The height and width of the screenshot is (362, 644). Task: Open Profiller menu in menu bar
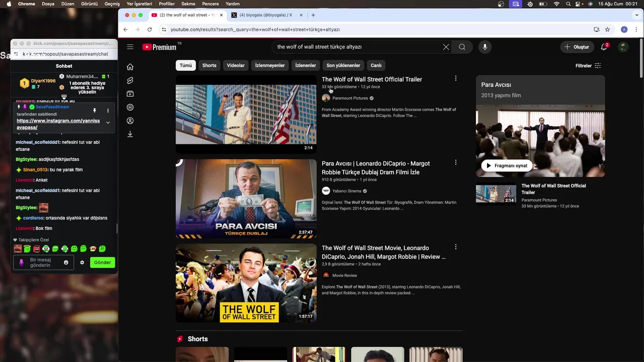tap(167, 4)
